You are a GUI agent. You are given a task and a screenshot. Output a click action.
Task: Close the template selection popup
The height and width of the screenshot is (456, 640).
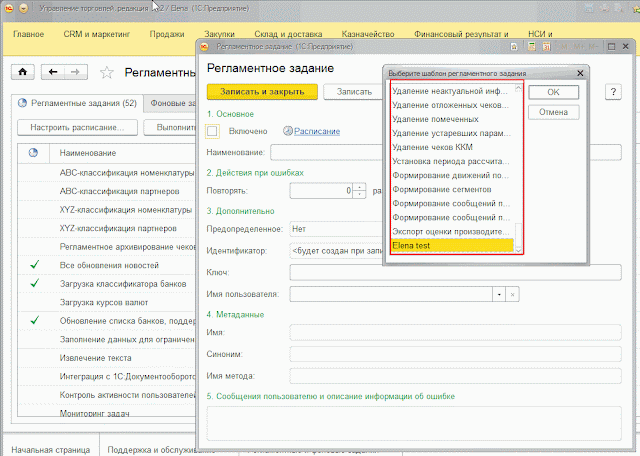point(580,73)
